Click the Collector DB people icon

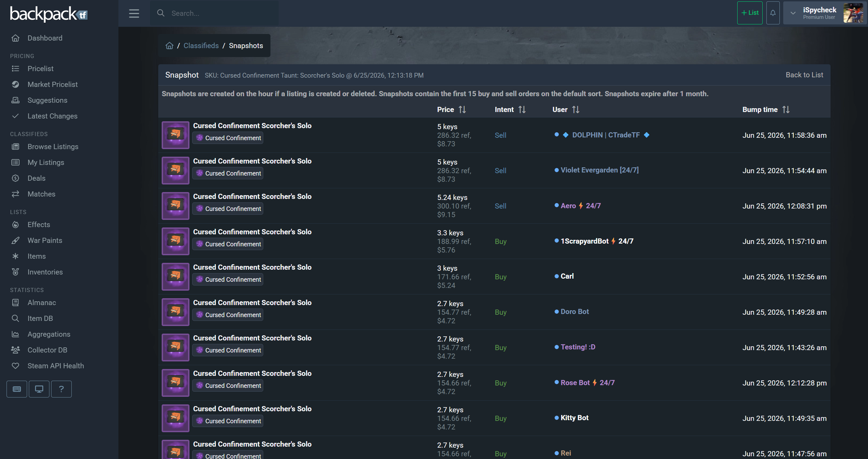(15, 350)
